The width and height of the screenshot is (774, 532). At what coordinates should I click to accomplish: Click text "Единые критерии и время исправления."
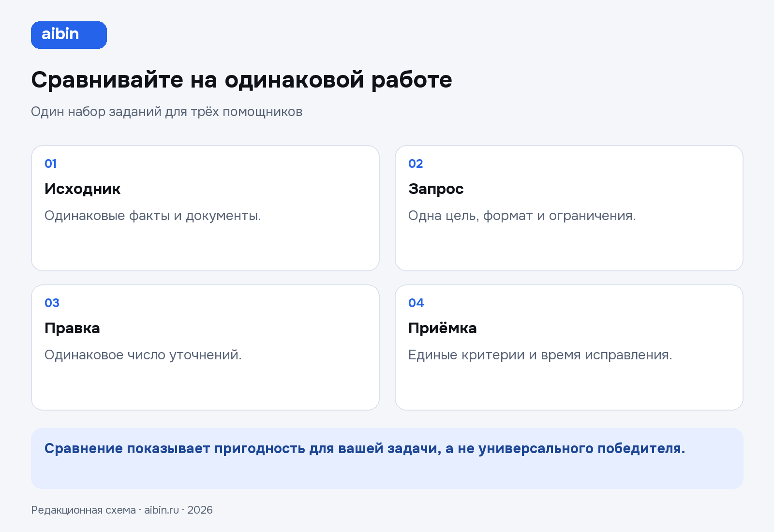pos(540,355)
